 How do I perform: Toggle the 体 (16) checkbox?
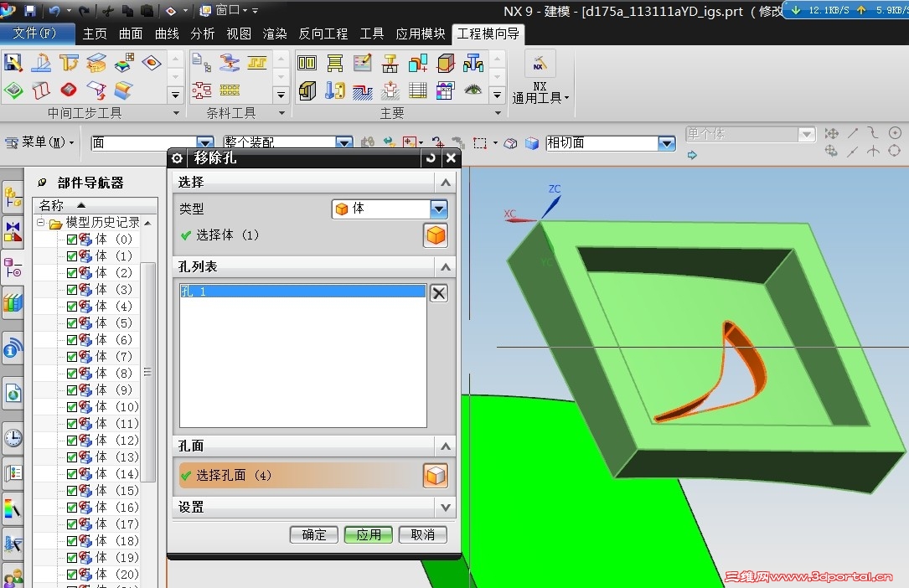tap(72, 508)
